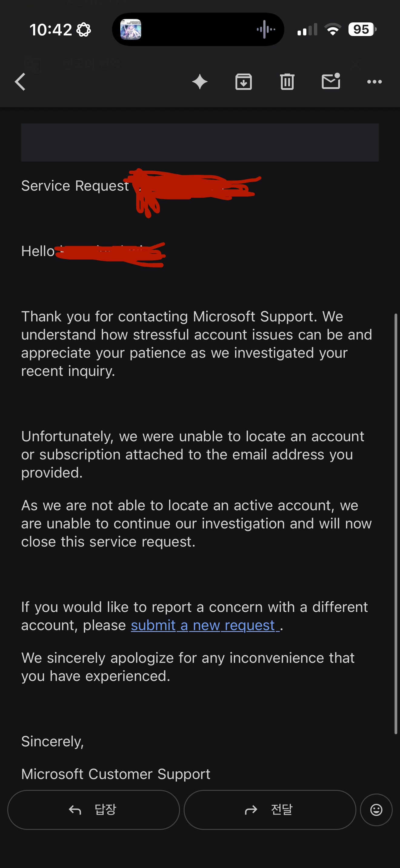Tap the gray header banner above Service Request
400x868 pixels.
point(200,142)
